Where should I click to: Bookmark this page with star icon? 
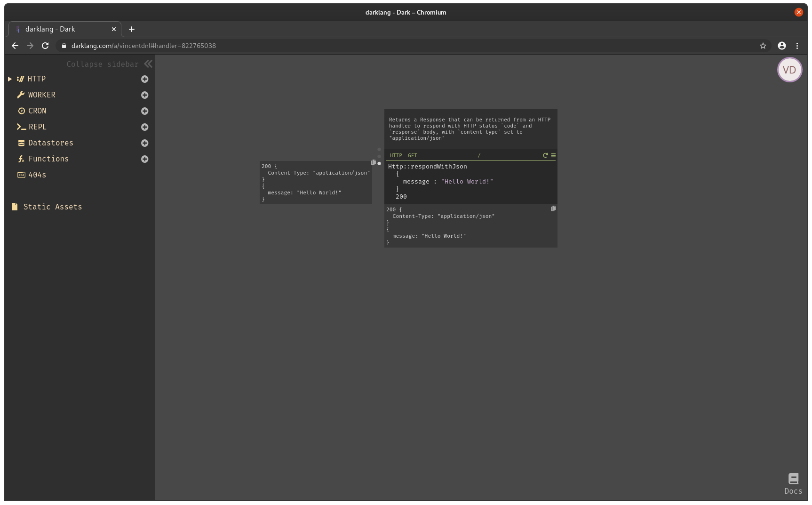tap(763, 46)
